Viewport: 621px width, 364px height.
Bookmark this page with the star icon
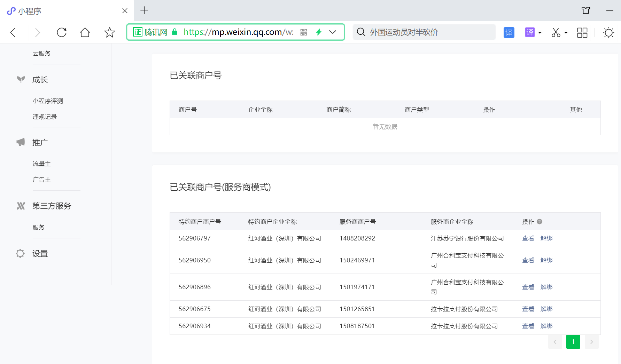[x=110, y=32]
